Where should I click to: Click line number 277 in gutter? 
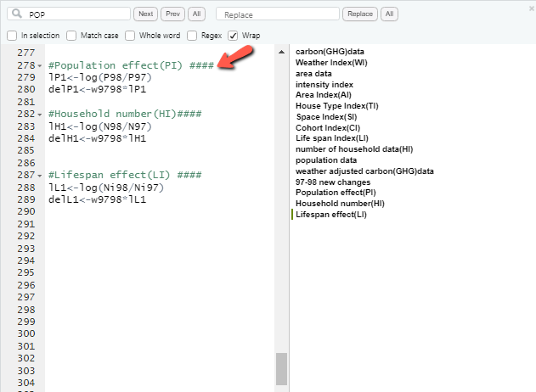tap(26, 53)
